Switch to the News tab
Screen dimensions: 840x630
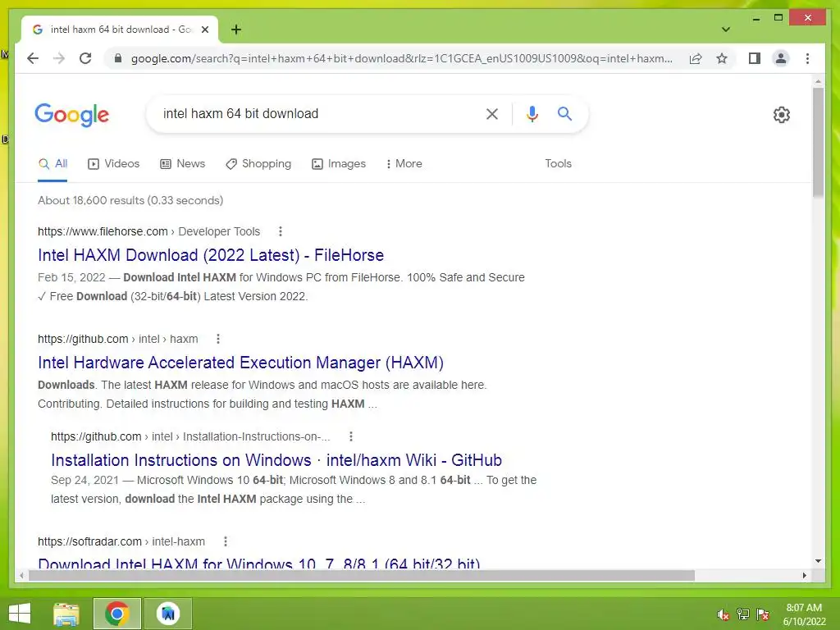point(183,164)
